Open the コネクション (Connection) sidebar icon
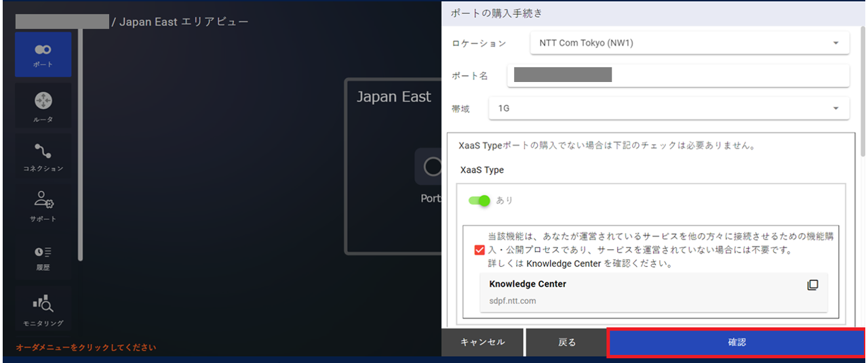868x363 pixels. point(43,156)
